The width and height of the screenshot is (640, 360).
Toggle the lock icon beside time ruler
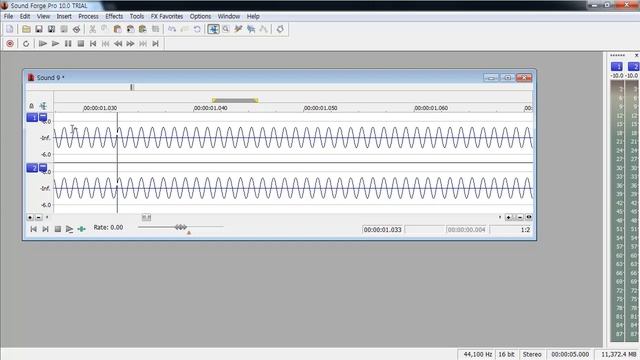[31, 106]
